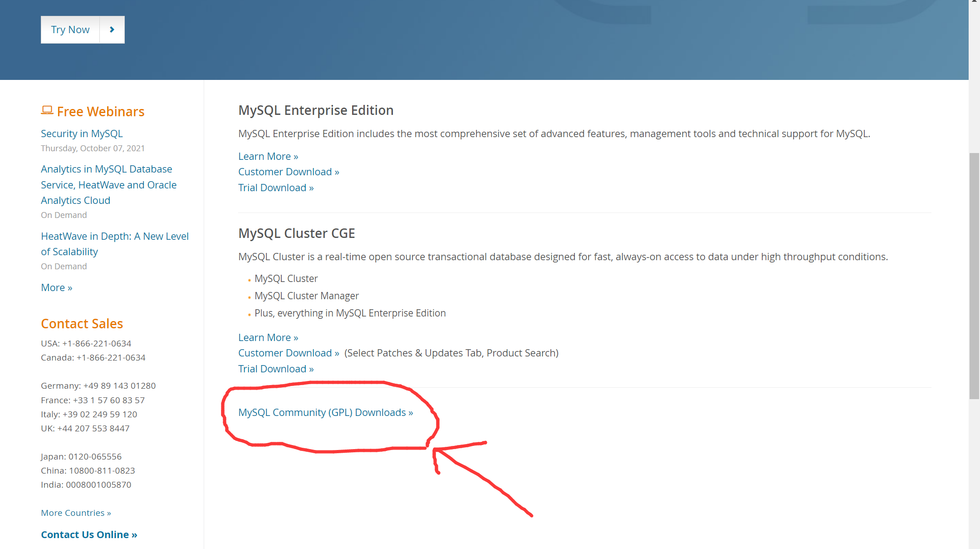Click Enterprise Edition Customer Download link
This screenshot has height=549, width=980.
(x=289, y=172)
